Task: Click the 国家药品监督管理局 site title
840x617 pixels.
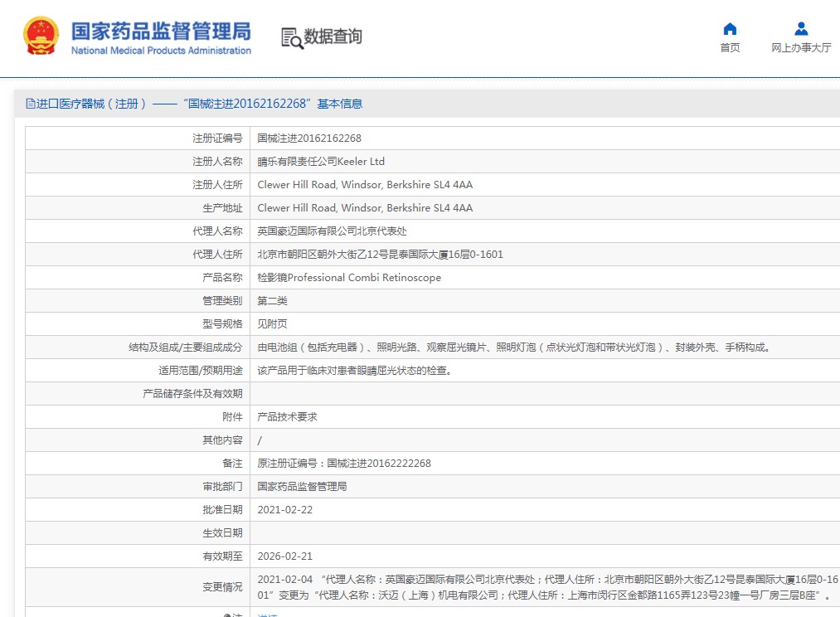Action: [x=160, y=31]
